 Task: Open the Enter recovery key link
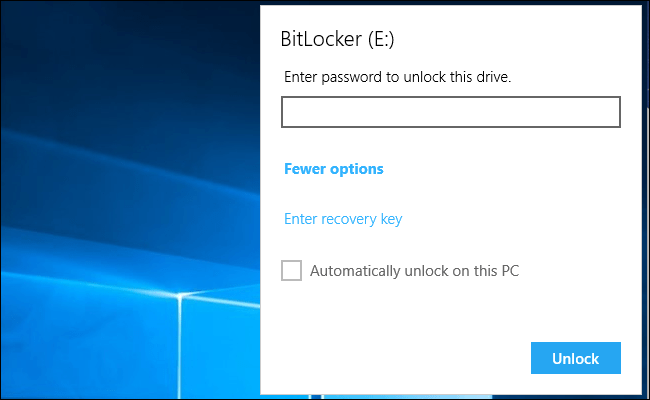coord(343,219)
